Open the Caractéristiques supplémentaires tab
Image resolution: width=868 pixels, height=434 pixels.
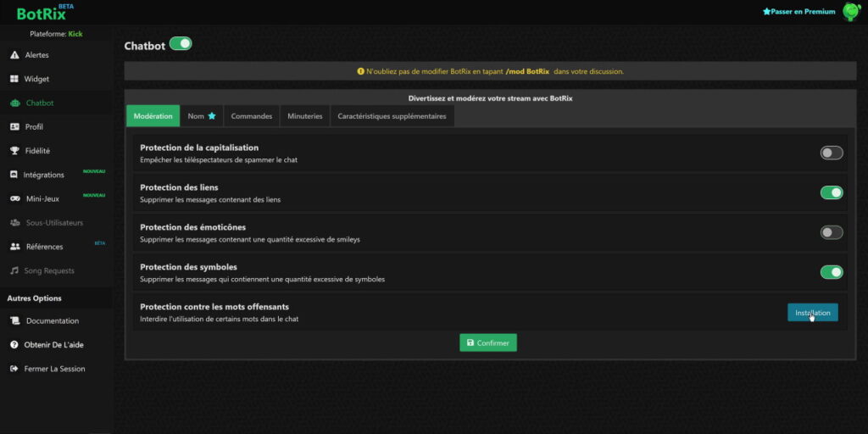click(392, 116)
